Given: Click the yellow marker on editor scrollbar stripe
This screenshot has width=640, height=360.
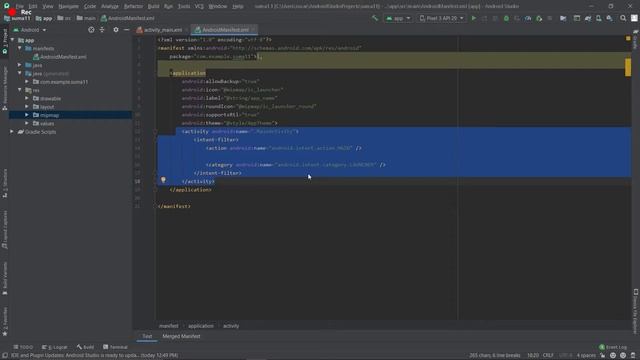Looking at the screenshot, I should pyautogui.click(x=628, y=67).
